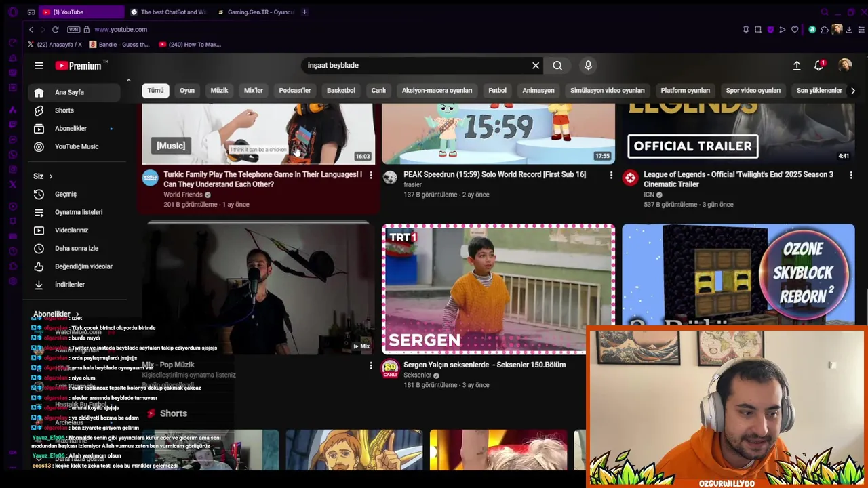Screen dimensions: 868x488
Task: Open options menu for League of Legends trailer
Action: click(x=851, y=176)
